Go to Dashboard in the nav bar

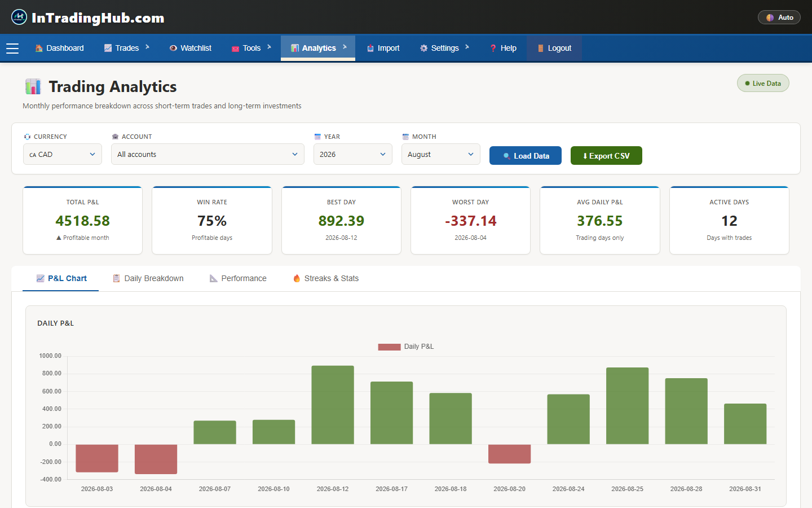[59, 48]
